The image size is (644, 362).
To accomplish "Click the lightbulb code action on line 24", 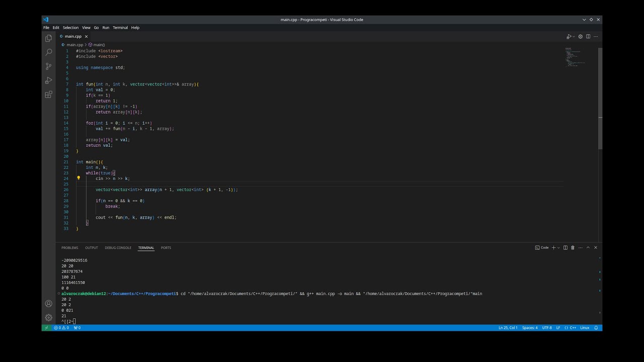I will click(78, 178).
